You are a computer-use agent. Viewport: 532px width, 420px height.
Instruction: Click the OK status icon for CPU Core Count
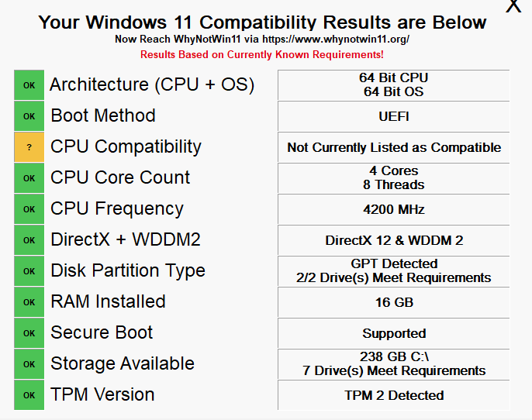point(29,178)
